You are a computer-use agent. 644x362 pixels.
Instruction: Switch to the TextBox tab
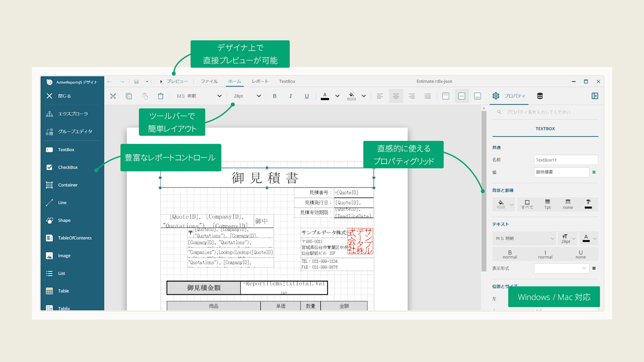(x=287, y=81)
